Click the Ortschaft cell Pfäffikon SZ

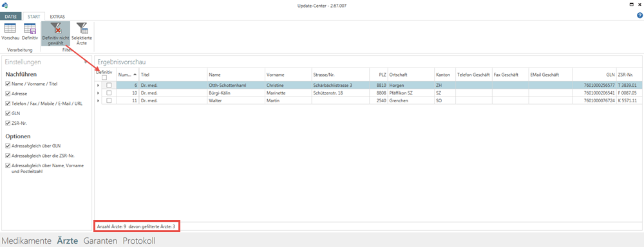[411, 93]
